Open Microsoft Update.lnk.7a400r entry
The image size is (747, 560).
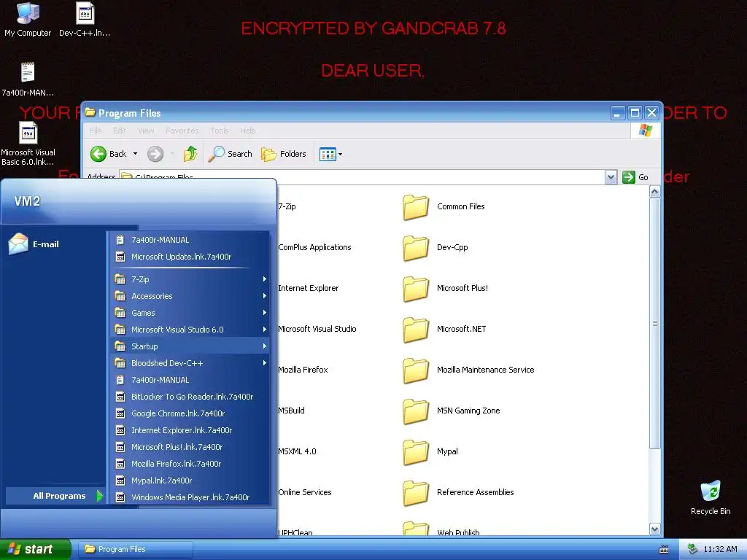tap(190, 257)
